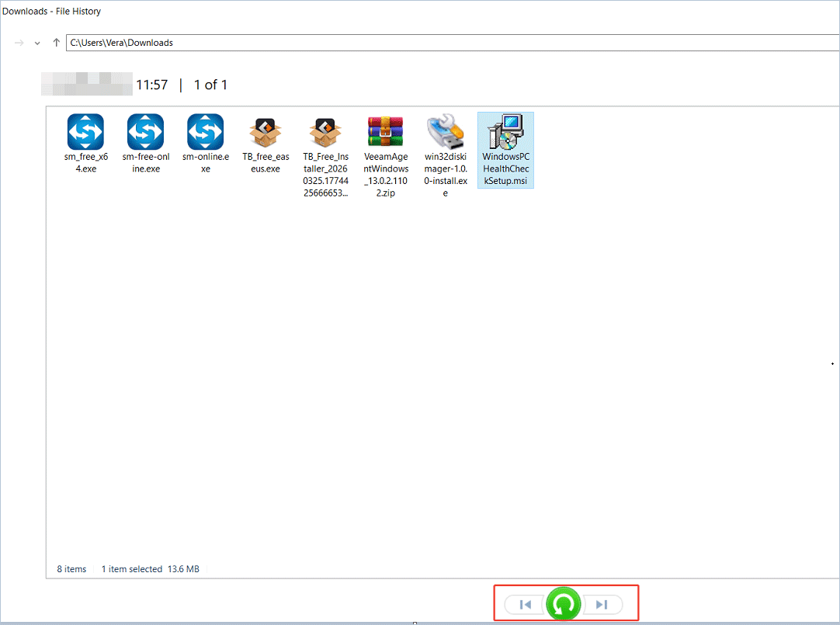Click the 'WindowsPCHealthCheckSetup.msi' file name
This screenshot has width=840, height=625.
point(505,168)
